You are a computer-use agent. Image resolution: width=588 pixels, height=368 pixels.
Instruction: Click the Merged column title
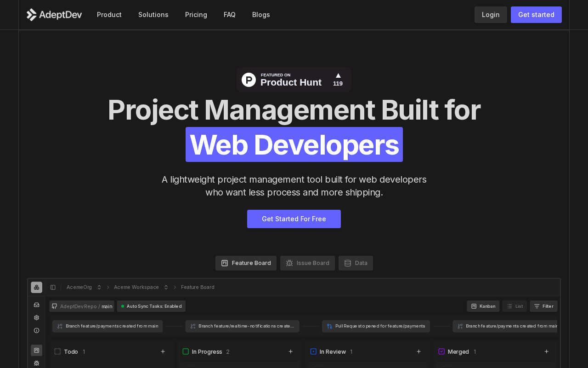(458, 352)
